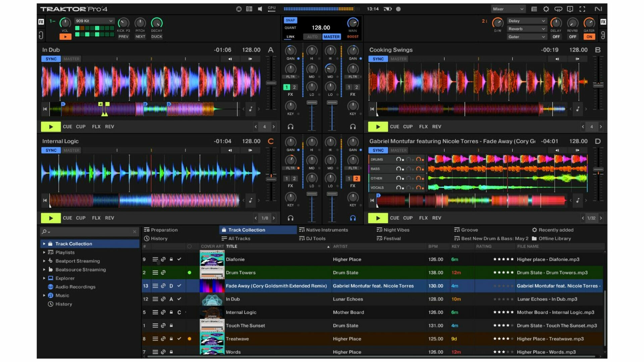Toggle right FX panel icon
Viewport: 644px width, 362px height.
[x=603, y=22]
